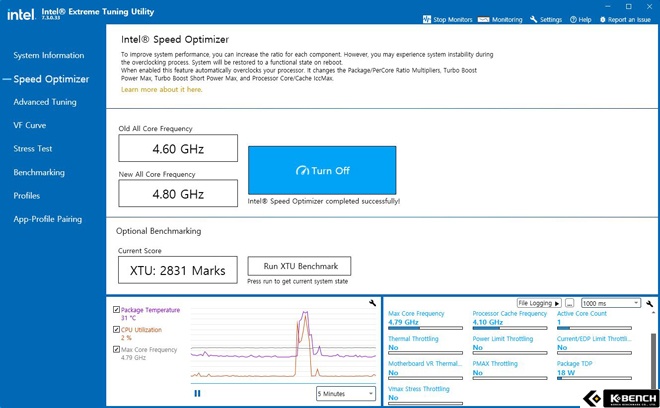
Task: Open Benchmarking section
Action: pyautogui.click(x=39, y=172)
